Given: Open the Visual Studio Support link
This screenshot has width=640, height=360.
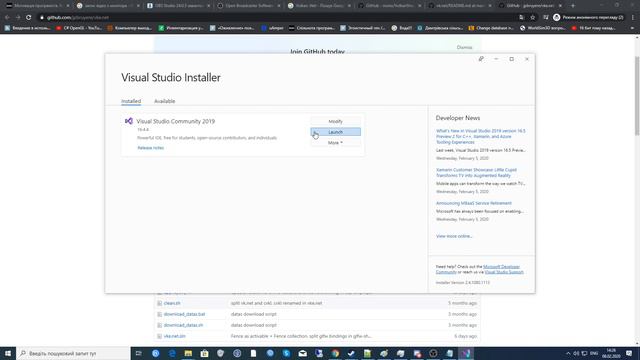Looking at the screenshot, I should 504,272.
